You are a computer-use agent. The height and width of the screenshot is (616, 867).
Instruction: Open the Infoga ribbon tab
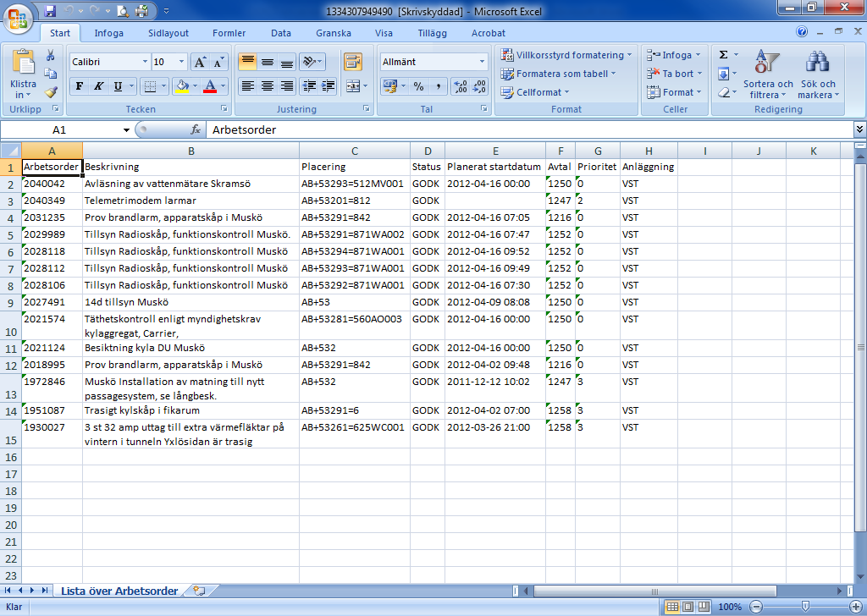[109, 33]
